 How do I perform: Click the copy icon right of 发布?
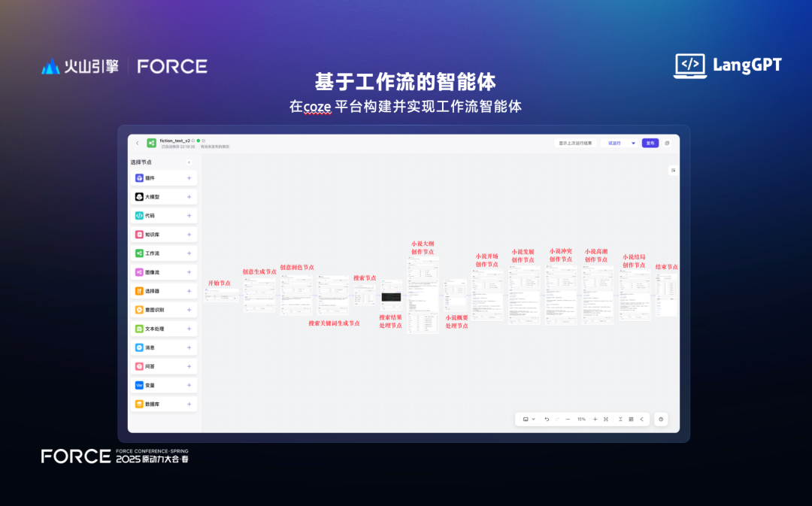[667, 143]
